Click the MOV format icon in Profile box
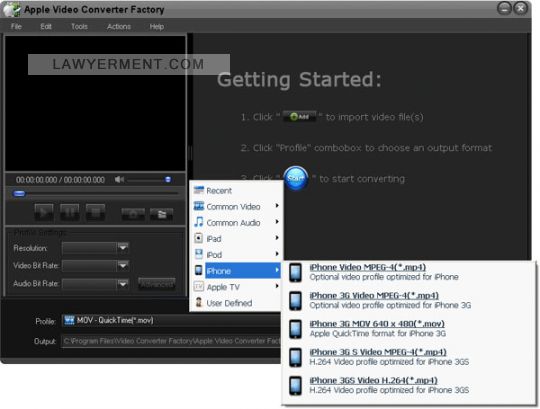This screenshot has height=409, width=540. click(69, 320)
